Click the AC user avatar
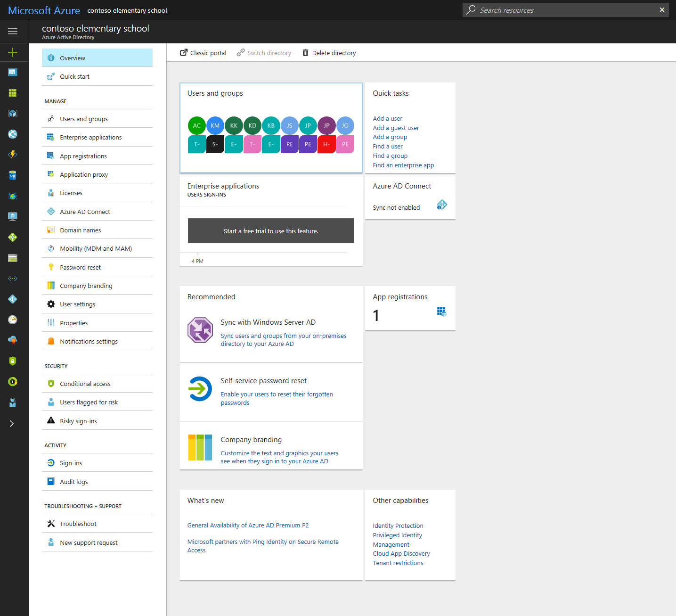This screenshot has height=616, width=676. tap(197, 125)
